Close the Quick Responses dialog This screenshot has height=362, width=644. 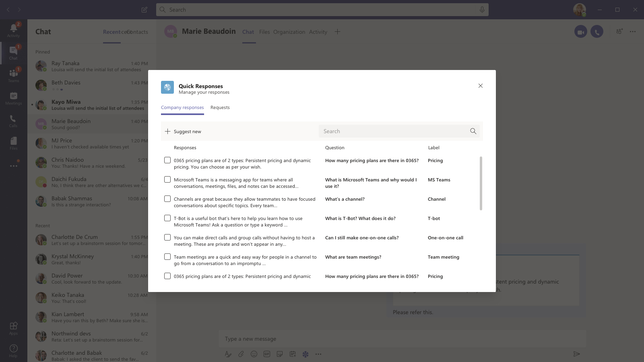[x=480, y=86]
